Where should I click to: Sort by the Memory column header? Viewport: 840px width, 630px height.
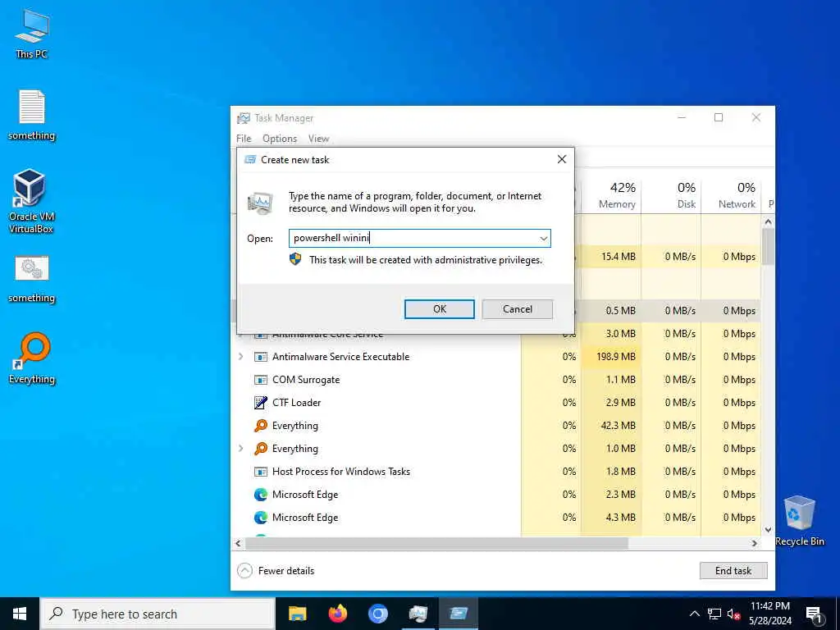click(612, 195)
